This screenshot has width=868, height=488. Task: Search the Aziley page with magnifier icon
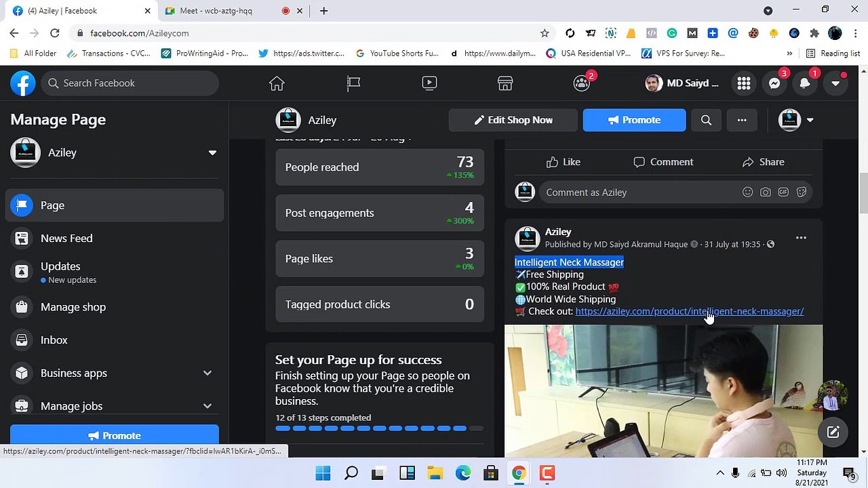click(706, 120)
